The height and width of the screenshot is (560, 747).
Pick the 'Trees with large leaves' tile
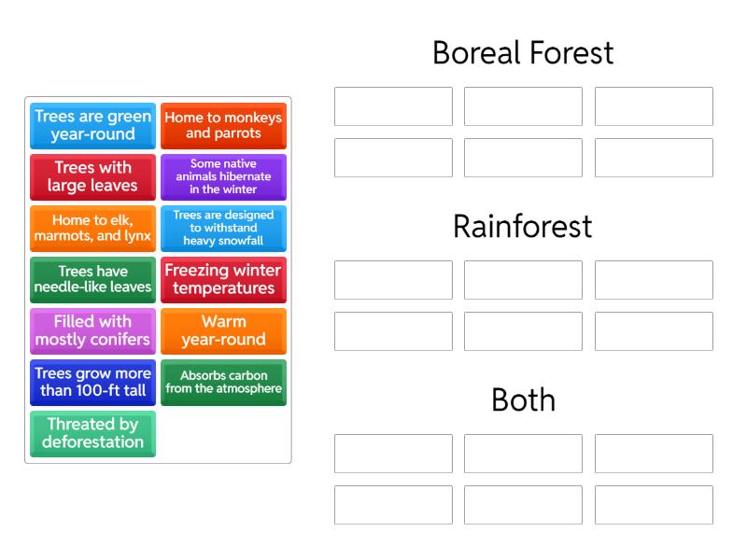coord(92,177)
